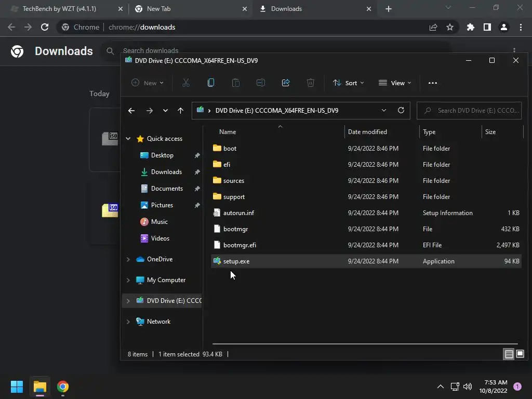Image resolution: width=532 pixels, height=399 pixels.
Task: Select Desktop in Quick access
Action: pos(162,155)
